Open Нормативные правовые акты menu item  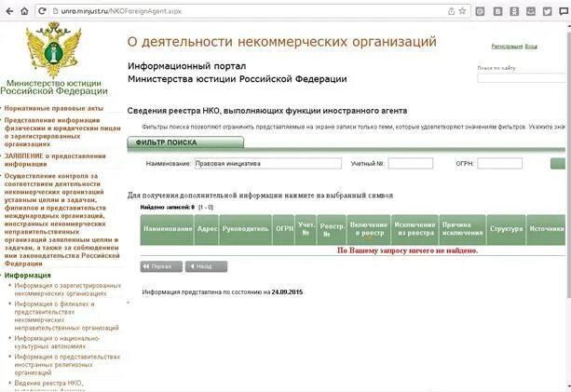pyautogui.click(x=54, y=108)
